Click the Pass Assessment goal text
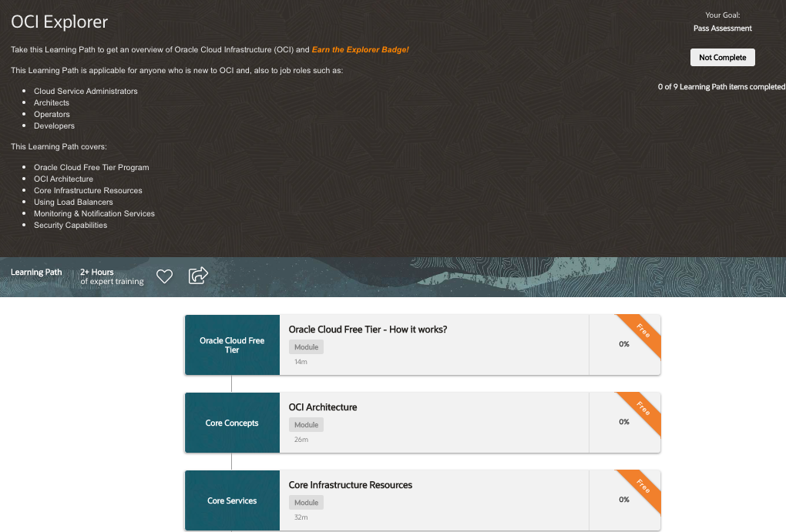 pyautogui.click(x=722, y=28)
